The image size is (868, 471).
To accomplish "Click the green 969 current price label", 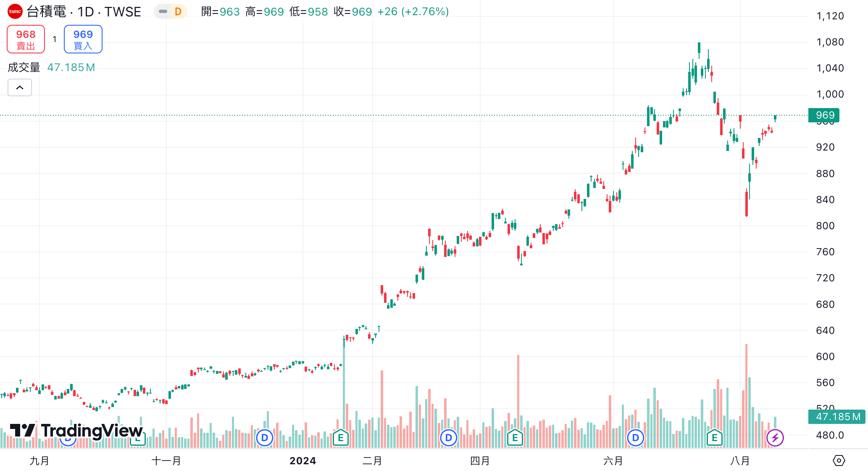I will coord(824,115).
